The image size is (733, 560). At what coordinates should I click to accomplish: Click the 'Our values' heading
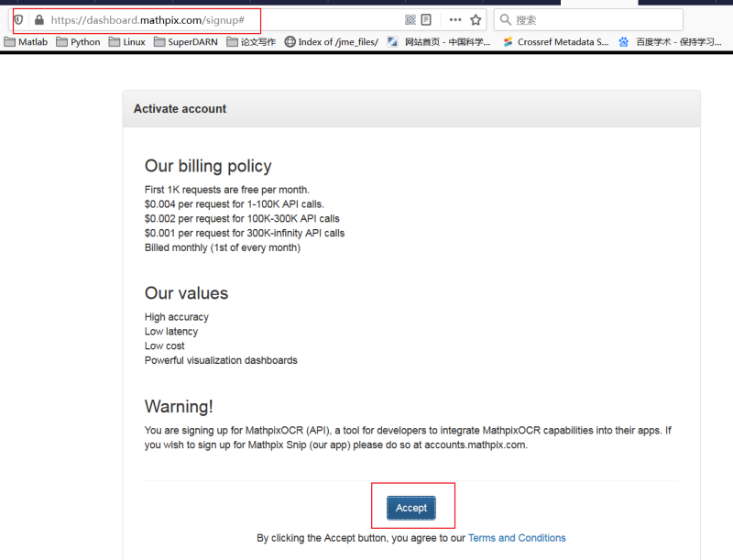(187, 293)
